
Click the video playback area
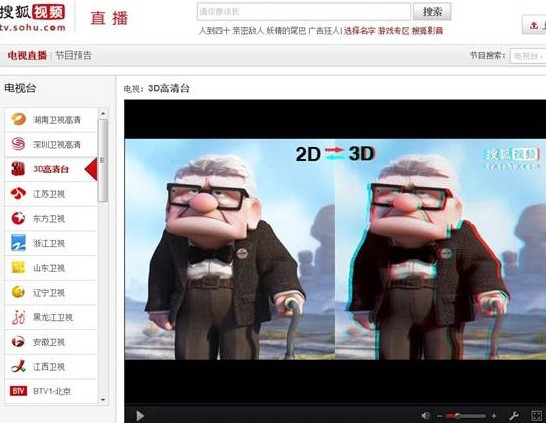pos(335,252)
